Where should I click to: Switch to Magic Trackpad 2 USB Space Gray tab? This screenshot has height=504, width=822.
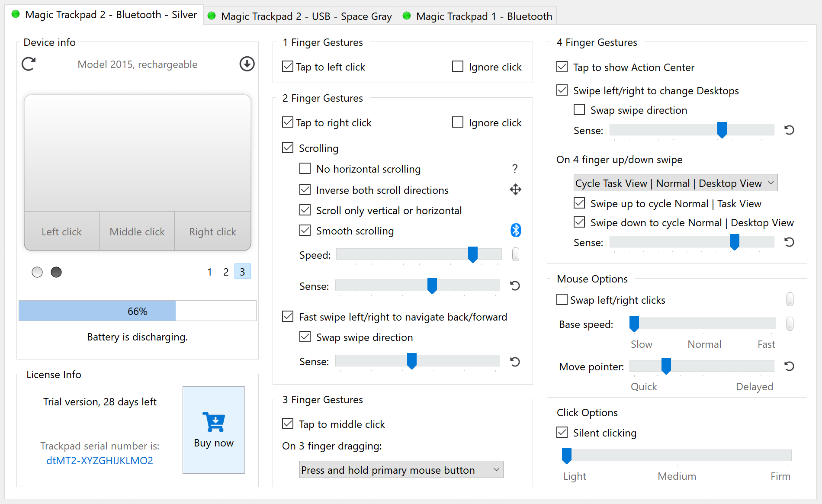pos(300,16)
